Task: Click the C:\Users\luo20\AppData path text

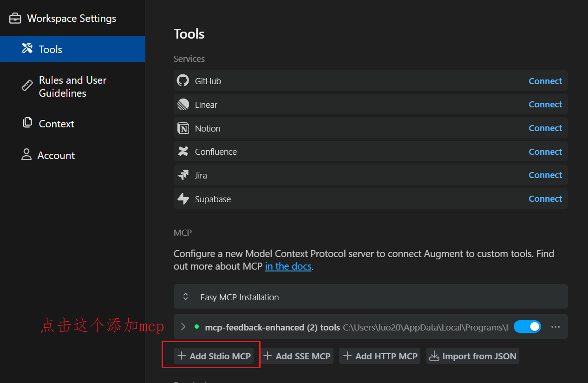Action: [x=425, y=327]
